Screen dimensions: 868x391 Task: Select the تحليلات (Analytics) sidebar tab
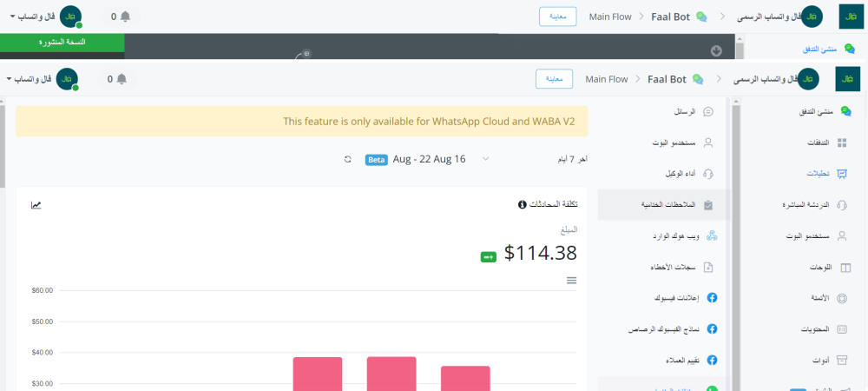click(x=840, y=174)
